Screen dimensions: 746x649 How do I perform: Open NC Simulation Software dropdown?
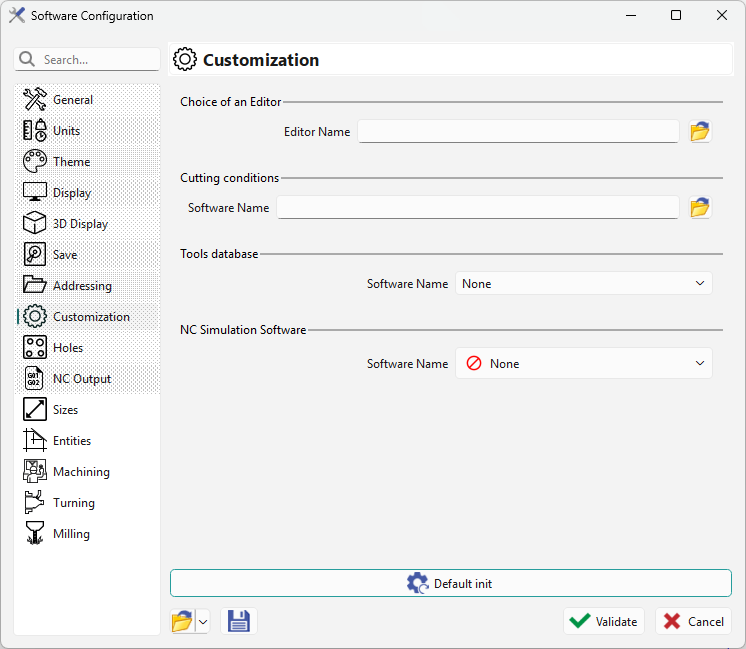[x=583, y=364]
